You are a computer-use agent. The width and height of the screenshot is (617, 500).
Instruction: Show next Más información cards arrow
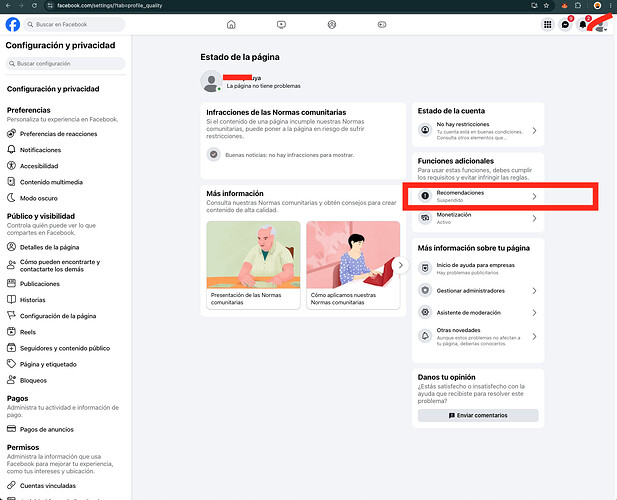point(400,265)
